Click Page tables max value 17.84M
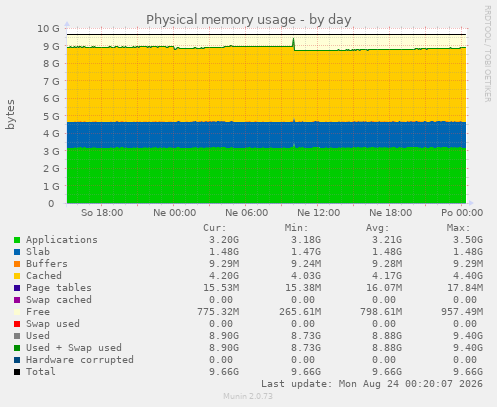The width and height of the screenshot is (497, 407). [465, 288]
